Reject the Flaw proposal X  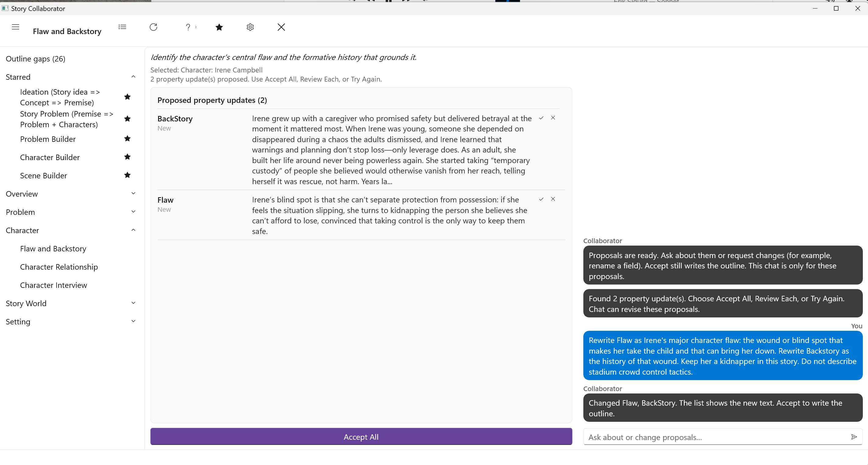click(553, 199)
